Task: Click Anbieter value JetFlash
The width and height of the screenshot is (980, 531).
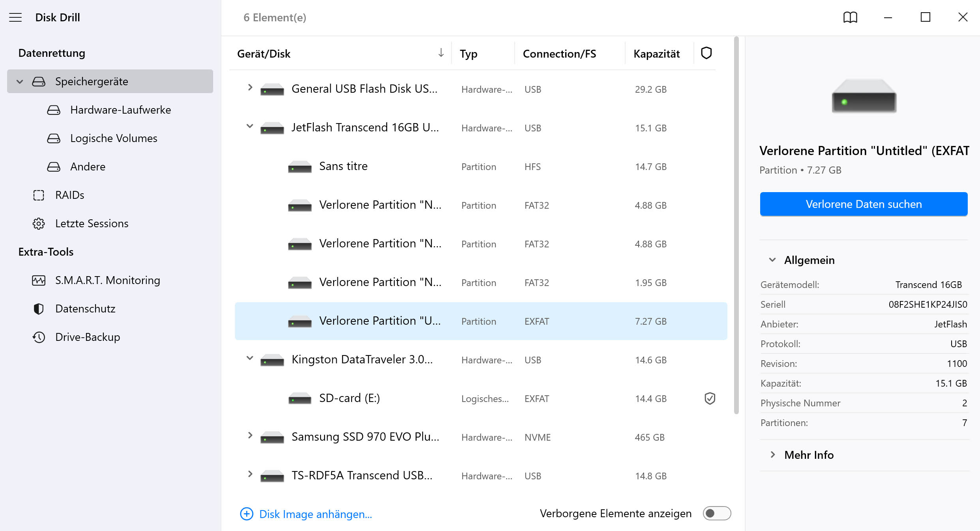Action: [950, 324]
